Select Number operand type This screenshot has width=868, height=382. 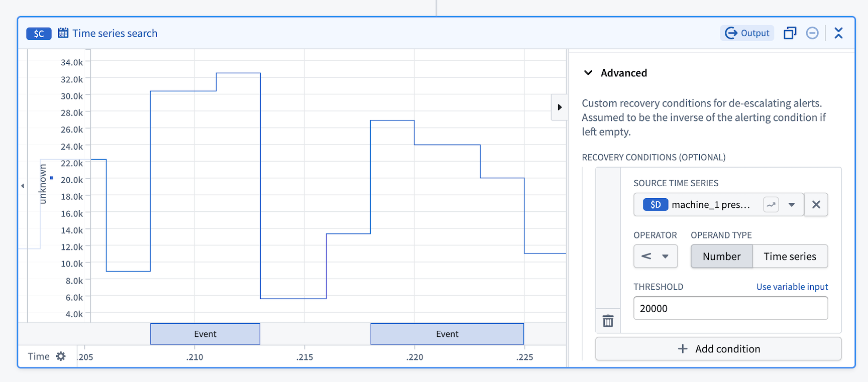[x=721, y=257]
